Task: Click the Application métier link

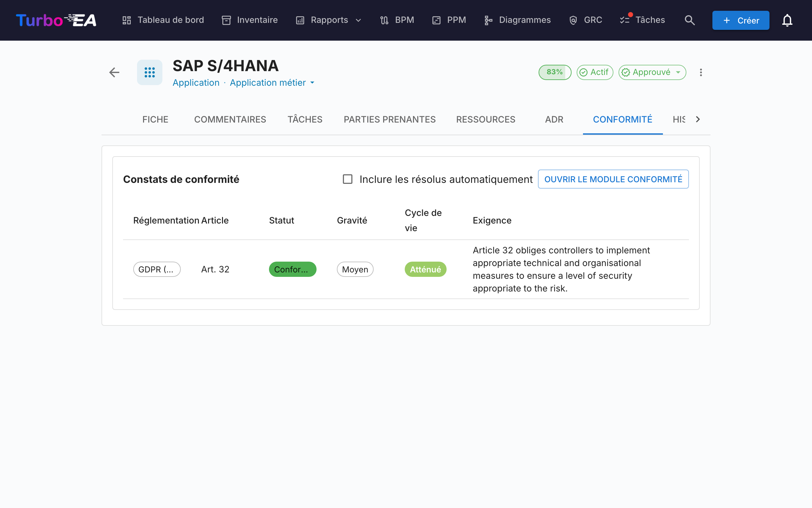Action: coord(268,83)
